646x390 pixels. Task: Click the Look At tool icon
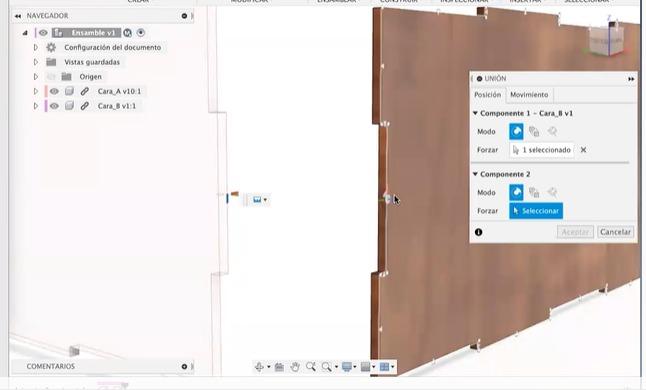click(279, 367)
